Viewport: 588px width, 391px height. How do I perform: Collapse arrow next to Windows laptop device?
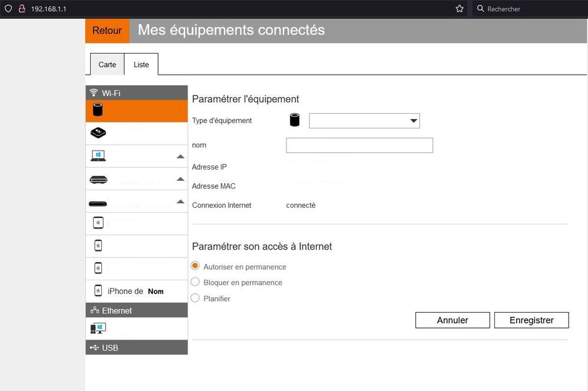pos(180,157)
